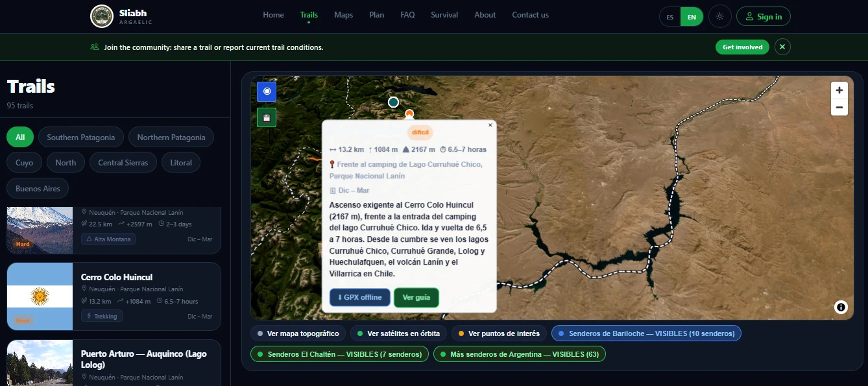
Task: Click the locate-me button on the map
Action: pyautogui.click(x=267, y=92)
